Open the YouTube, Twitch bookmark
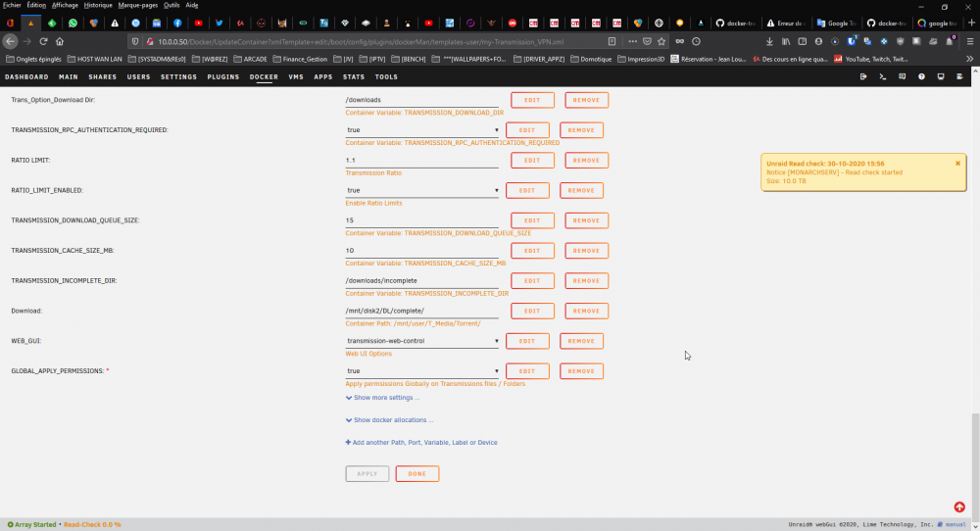980x531 pixels. 870,59
